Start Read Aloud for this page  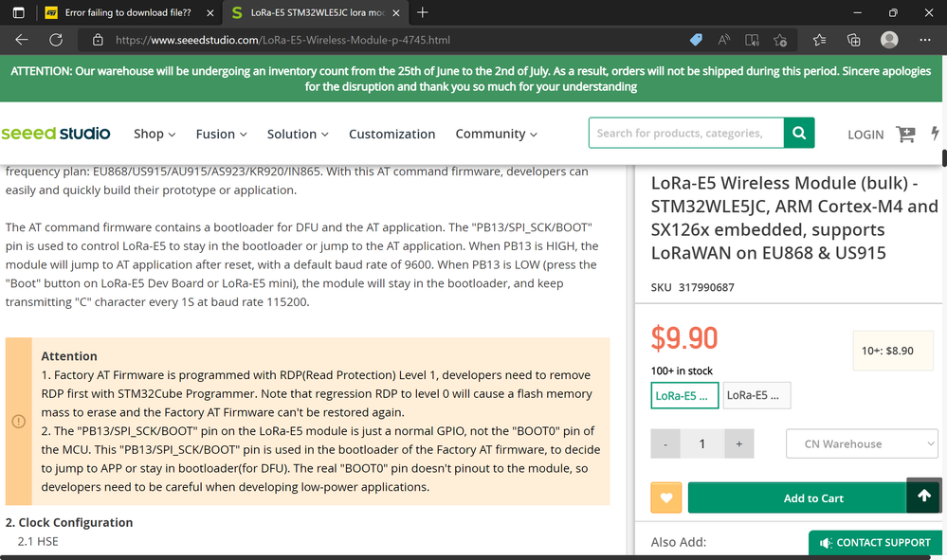[723, 40]
